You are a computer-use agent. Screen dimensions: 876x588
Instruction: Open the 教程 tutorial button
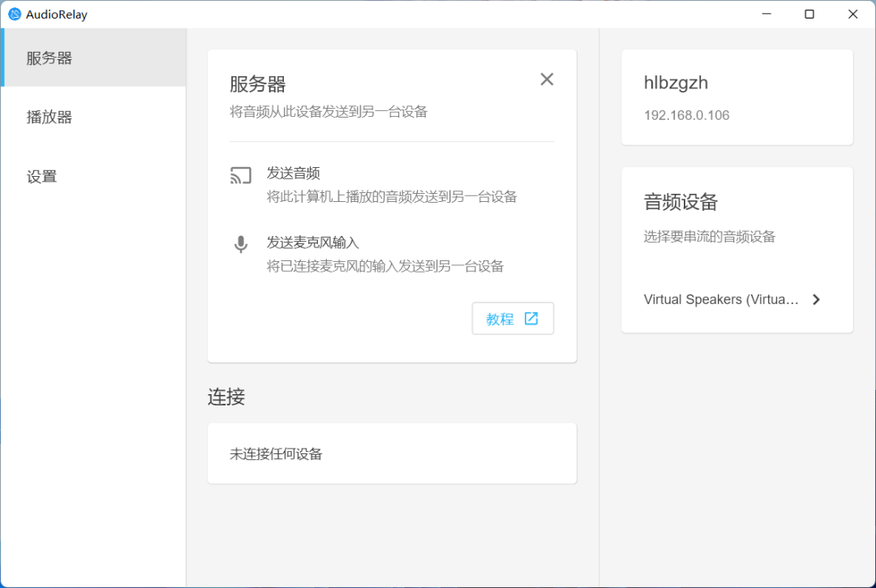(x=513, y=318)
